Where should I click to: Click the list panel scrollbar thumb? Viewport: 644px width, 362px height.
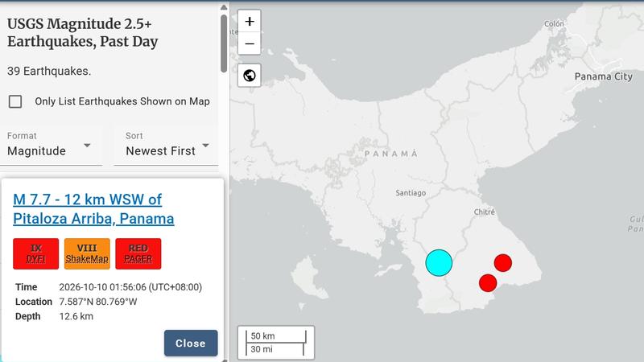tap(224, 43)
